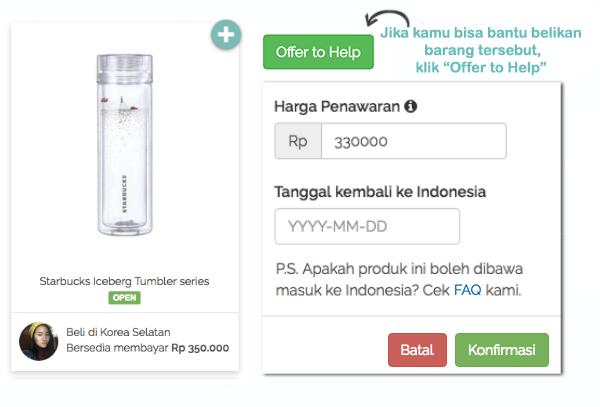
Task: Select the YYYY-MM-DD return date field
Action: [367, 226]
